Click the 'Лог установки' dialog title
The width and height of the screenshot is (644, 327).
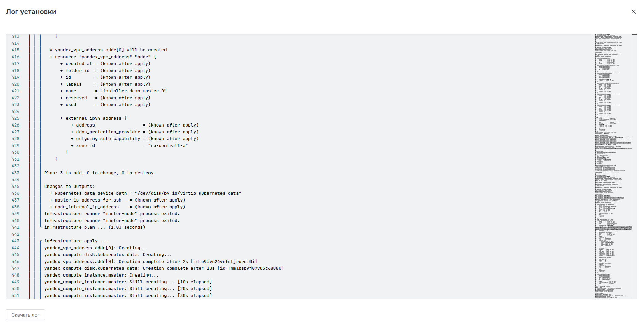click(x=31, y=12)
